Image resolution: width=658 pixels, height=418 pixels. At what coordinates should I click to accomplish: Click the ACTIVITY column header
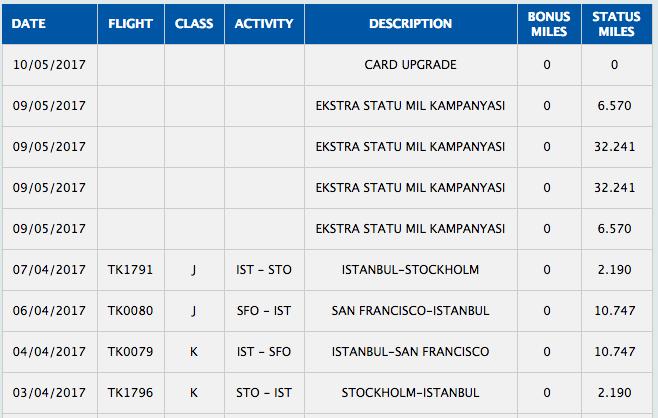pos(264,24)
